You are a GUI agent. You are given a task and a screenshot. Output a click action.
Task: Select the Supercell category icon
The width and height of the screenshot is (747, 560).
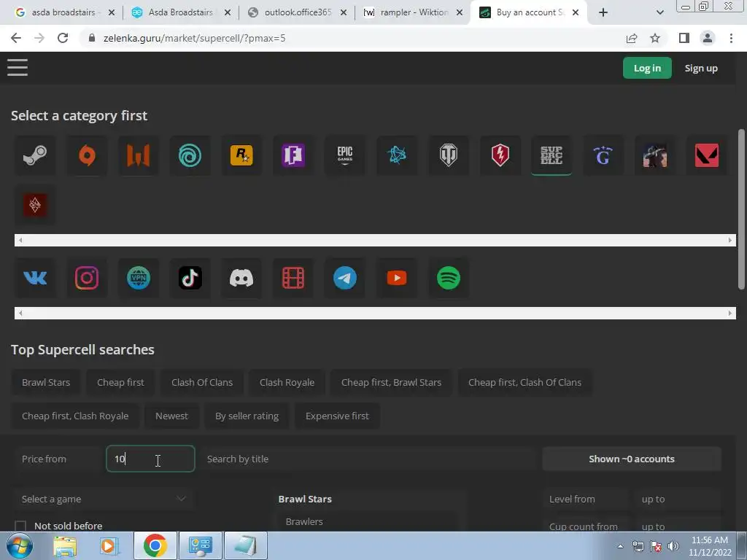[x=551, y=155]
